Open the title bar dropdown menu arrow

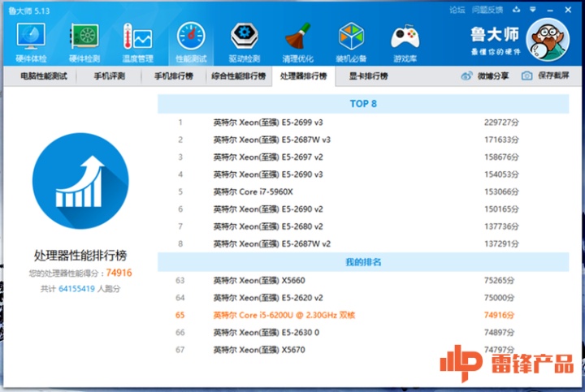click(533, 10)
